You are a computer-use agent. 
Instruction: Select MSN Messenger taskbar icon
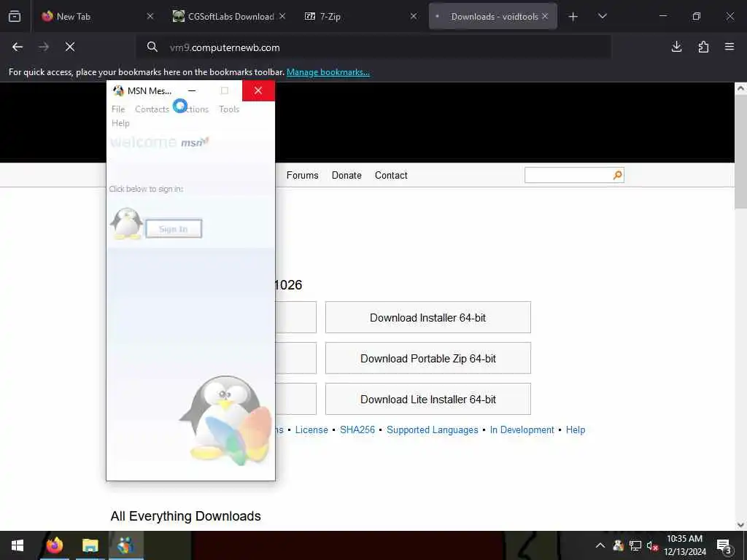[125, 545]
